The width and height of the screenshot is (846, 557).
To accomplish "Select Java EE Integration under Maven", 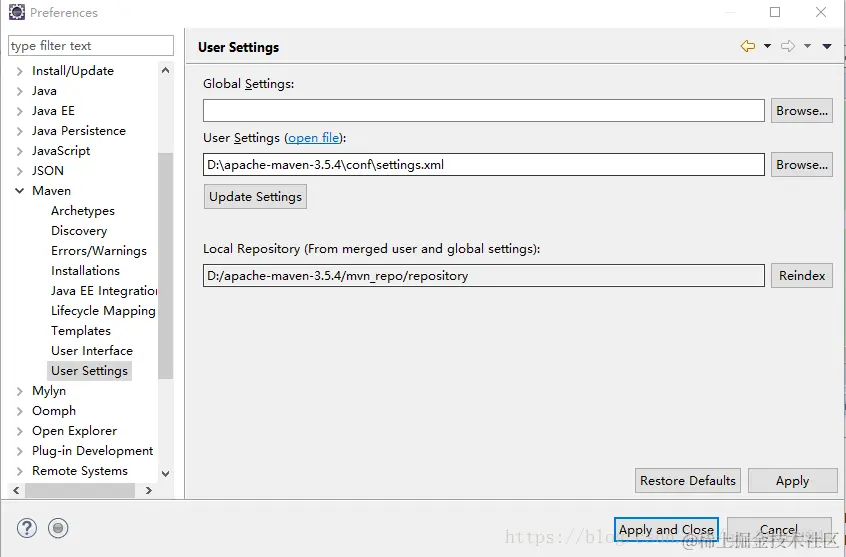I will (104, 291).
